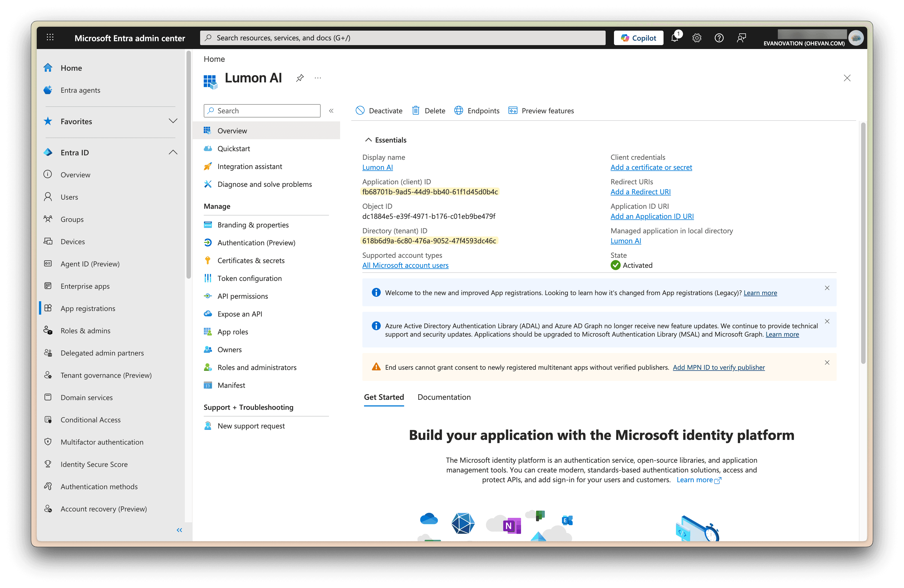Click the help question mark icon

(719, 38)
